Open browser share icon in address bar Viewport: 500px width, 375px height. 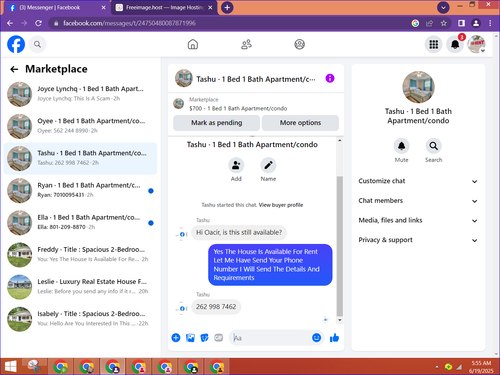click(429, 23)
